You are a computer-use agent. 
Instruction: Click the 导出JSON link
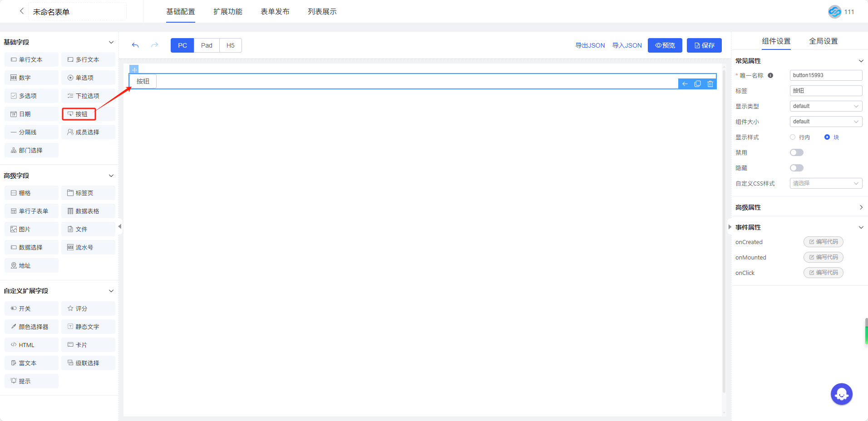point(590,45)
